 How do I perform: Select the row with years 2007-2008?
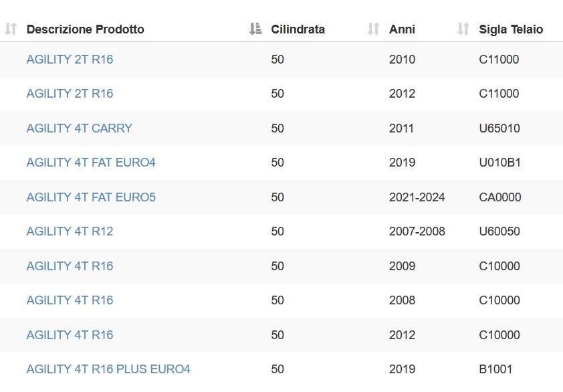(x=281, y=231)
